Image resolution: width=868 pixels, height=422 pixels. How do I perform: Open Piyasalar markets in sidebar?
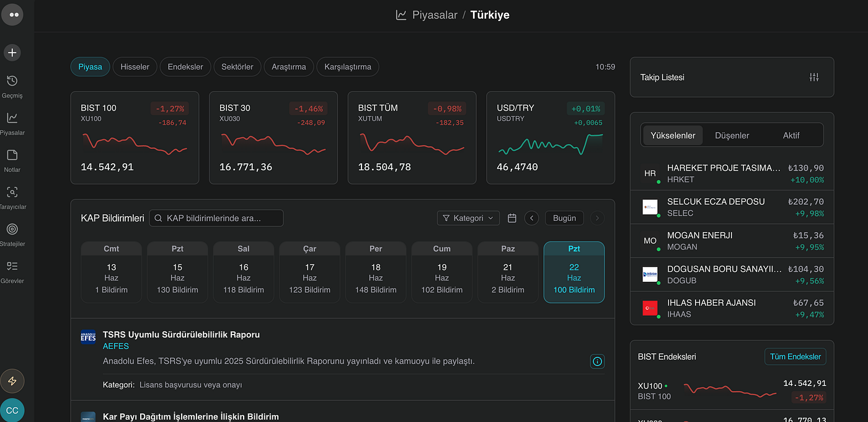[12, 123]
